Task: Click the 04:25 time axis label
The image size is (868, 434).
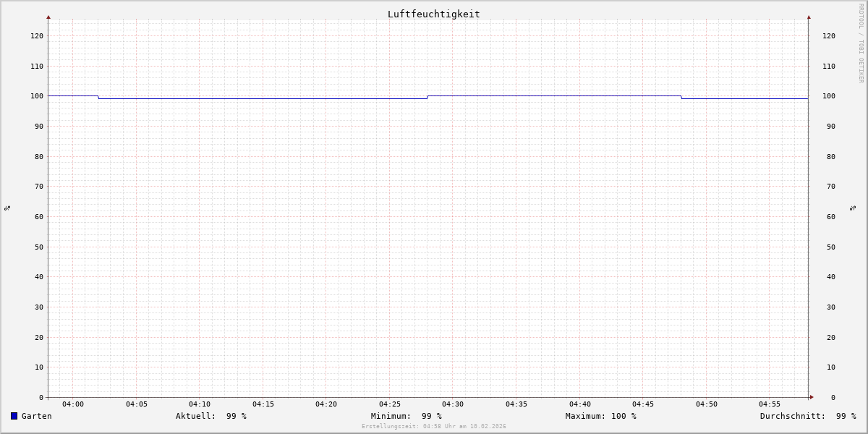Action: 390,404
